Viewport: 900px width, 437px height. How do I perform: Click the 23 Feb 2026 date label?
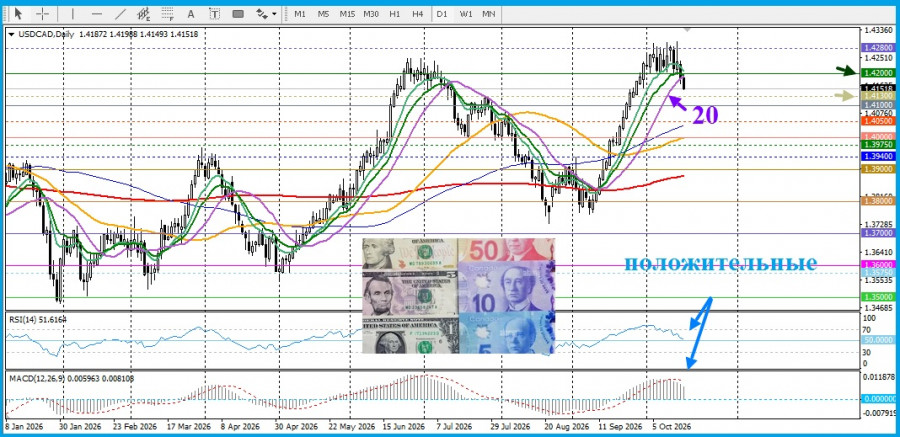coord(135,427)
